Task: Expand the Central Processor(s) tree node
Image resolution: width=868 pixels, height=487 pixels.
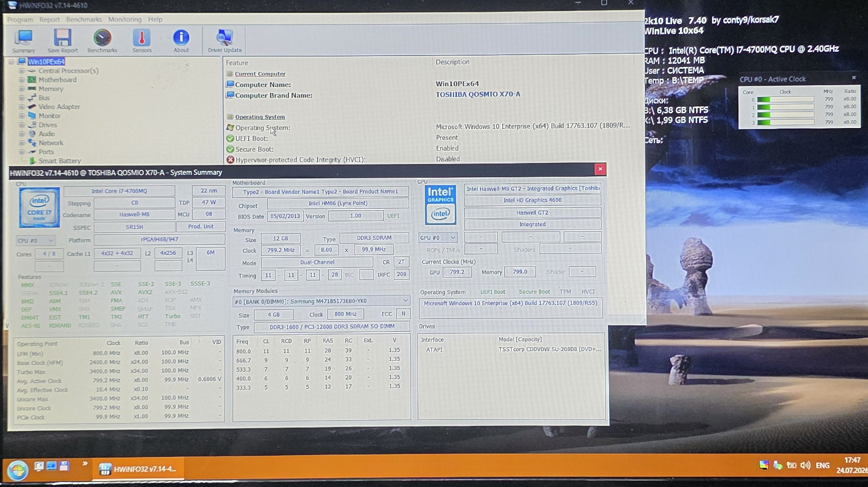Action: point(22,71)
